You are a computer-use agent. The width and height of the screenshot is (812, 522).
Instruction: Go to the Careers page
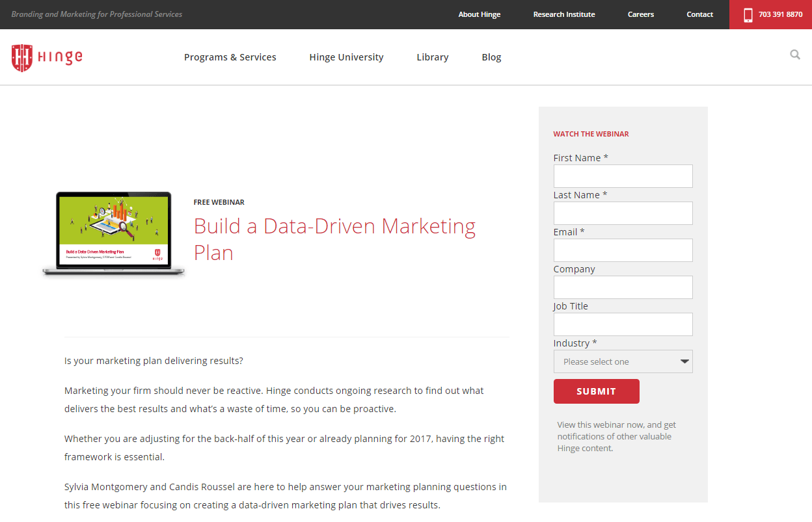coord(640,14)
